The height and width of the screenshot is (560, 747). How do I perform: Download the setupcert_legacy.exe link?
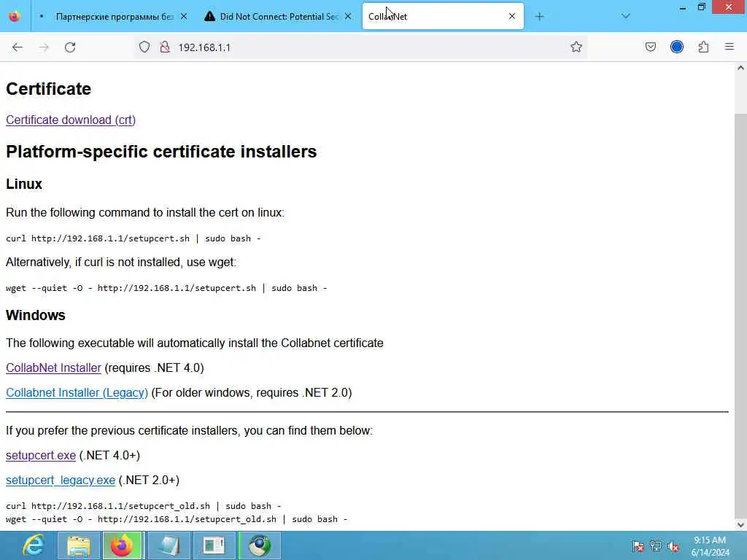tap(61, 481)
